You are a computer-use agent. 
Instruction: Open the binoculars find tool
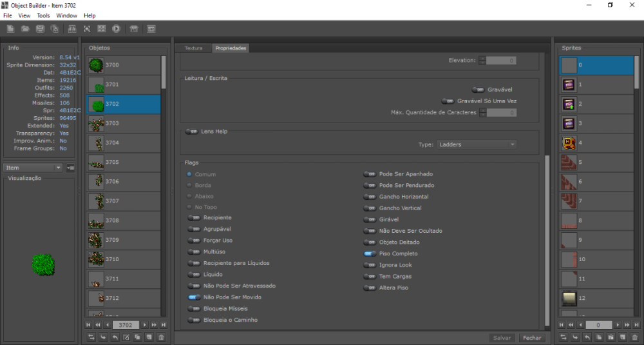pos(71,29)
